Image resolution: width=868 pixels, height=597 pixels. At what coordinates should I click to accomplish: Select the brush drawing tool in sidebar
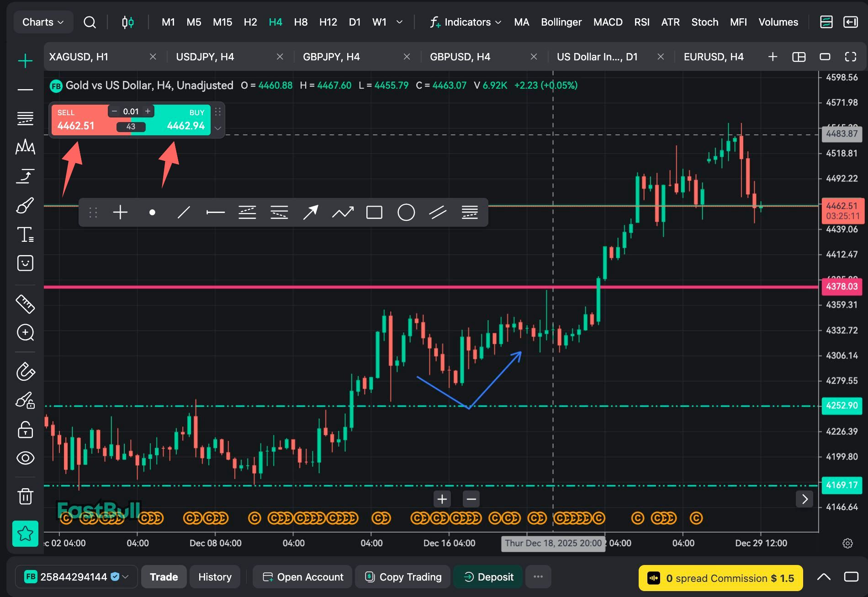25,206
